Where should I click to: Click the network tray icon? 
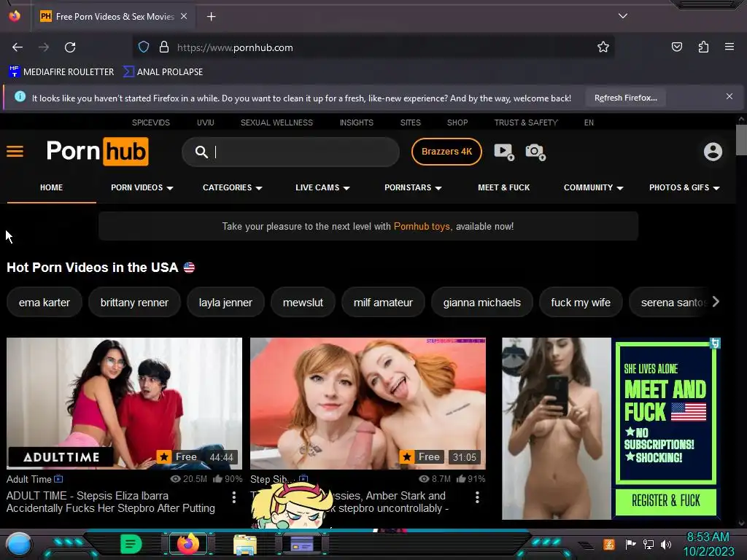pyautogui.click(x=649, y=544)
